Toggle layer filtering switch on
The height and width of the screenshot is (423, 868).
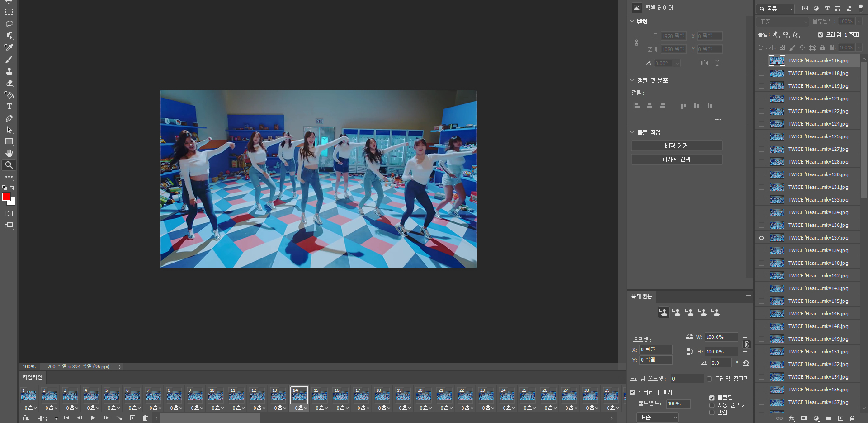click(861, 8)
